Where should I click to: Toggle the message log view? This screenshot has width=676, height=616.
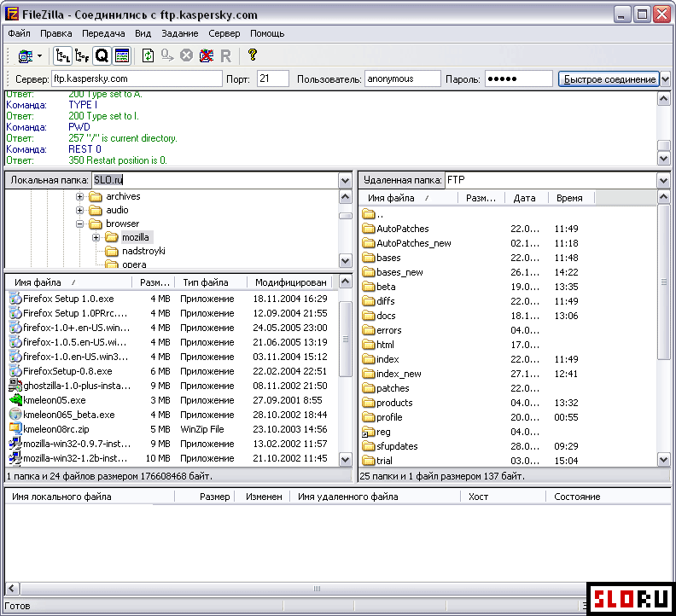(x=122, y=55)
